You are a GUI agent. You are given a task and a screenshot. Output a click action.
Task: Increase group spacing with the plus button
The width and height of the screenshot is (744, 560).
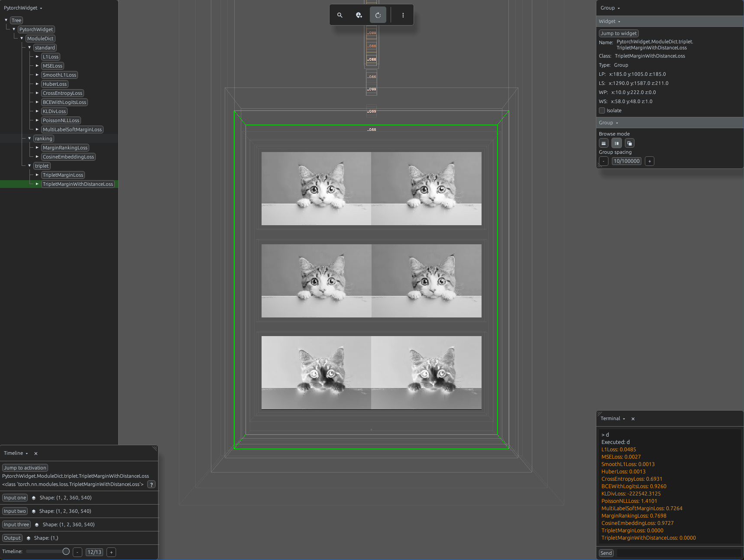pyautogui.click(x=650, y=161)
